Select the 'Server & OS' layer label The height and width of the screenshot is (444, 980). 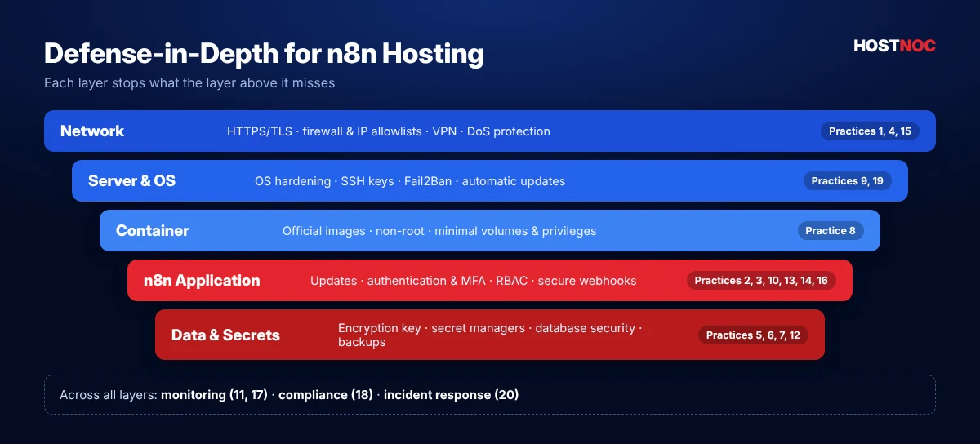pos(131,180)
